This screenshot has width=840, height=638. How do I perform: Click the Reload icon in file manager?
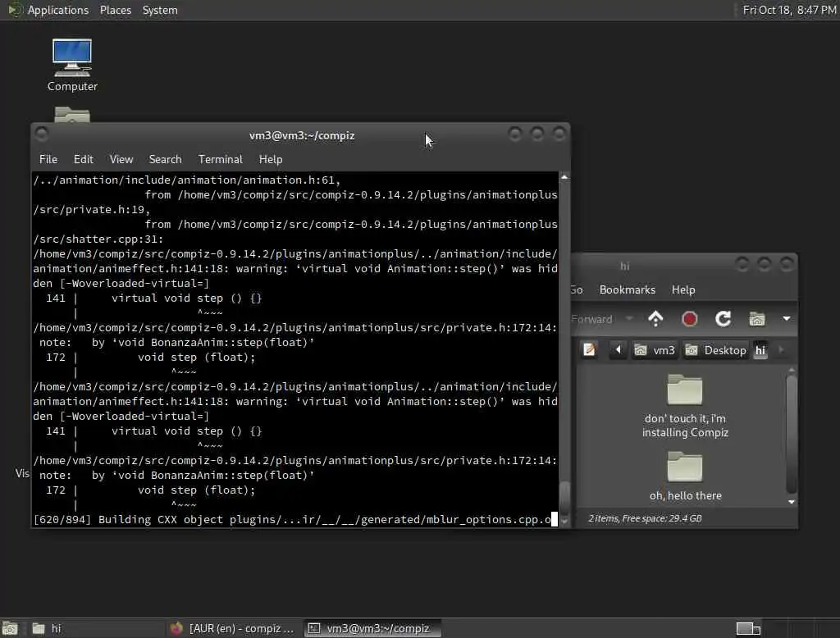tap(724, 319)
